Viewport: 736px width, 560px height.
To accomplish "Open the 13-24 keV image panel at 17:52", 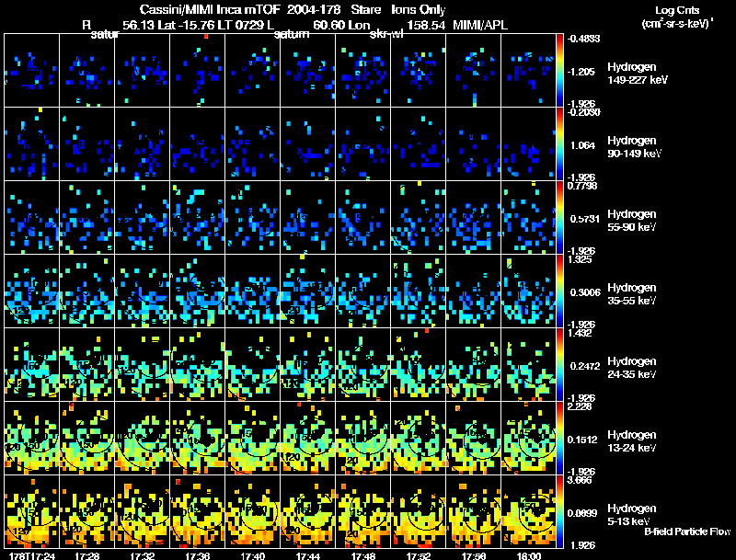I will 419,438.
